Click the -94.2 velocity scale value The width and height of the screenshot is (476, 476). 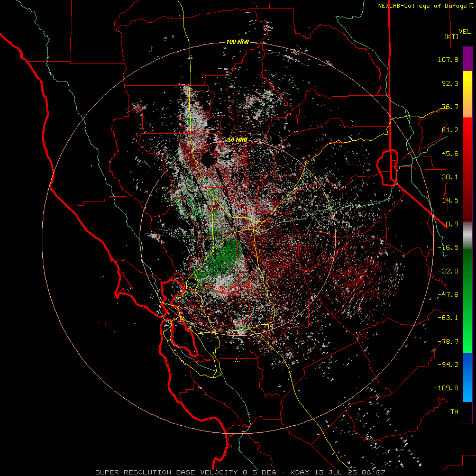448,365
